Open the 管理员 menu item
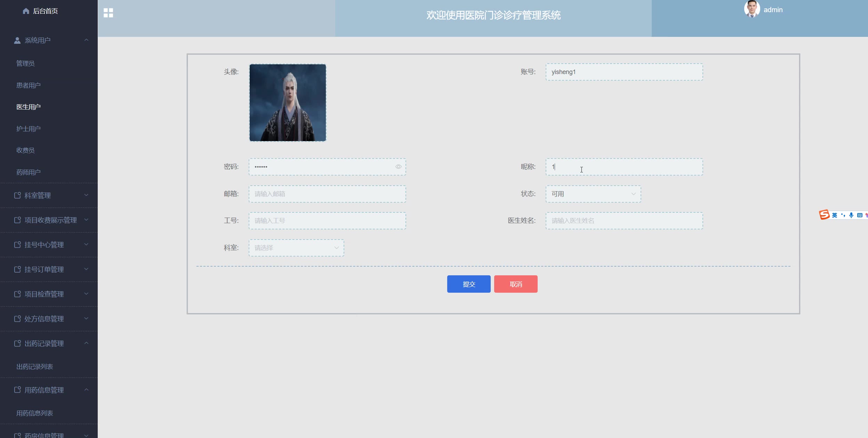The height and width of the screenshot is (438, 868). point(25,63)
